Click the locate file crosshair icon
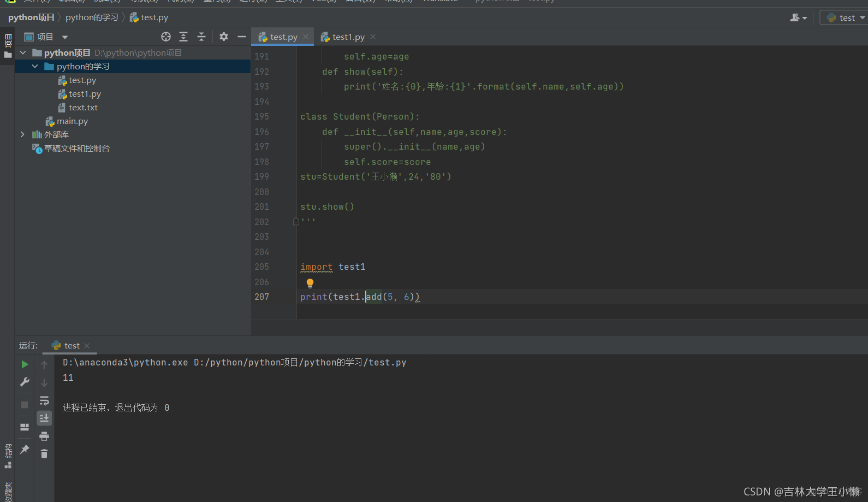The height and width of the screenshot is (502, 868). coord(166,37)
